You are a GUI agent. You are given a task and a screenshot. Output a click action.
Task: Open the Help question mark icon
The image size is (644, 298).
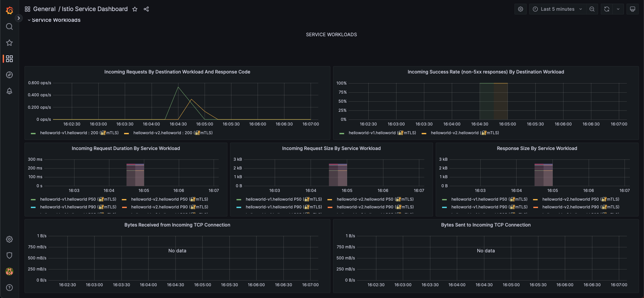(x=9, y=288)
